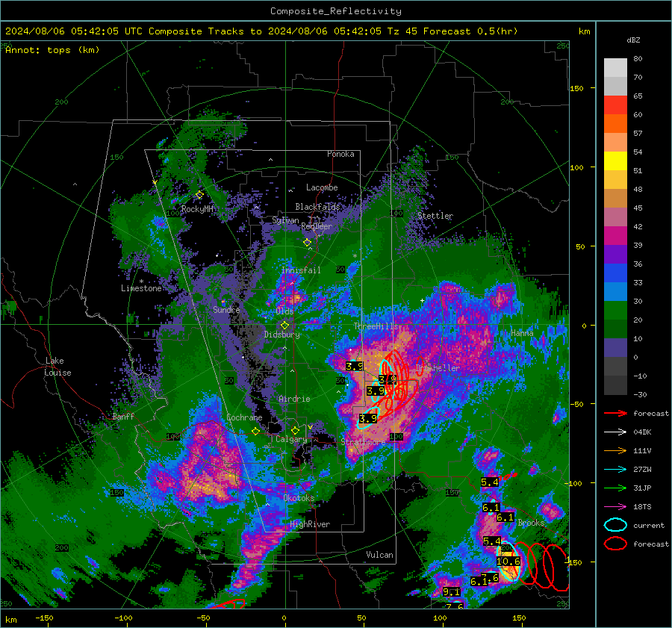Click the red forecast ellipse legend symbol
The height and width of the screenshot is (628, 672).
pyautogui.click(x=615, y=544)
